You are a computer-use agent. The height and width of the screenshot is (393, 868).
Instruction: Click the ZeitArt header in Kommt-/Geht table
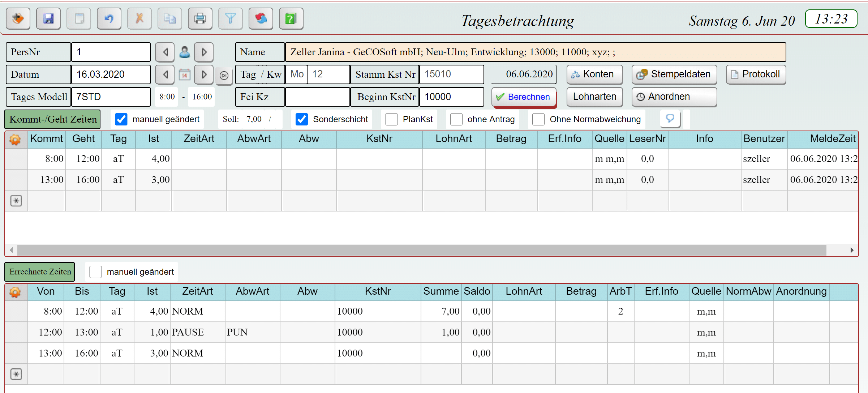(199, 139)
